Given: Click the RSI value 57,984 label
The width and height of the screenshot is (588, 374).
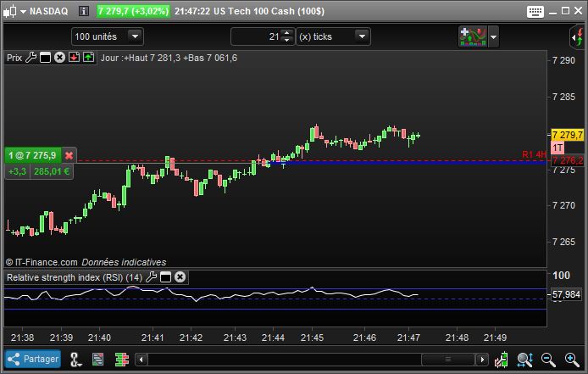Looking at the screenshot, I should pos(566,294).
